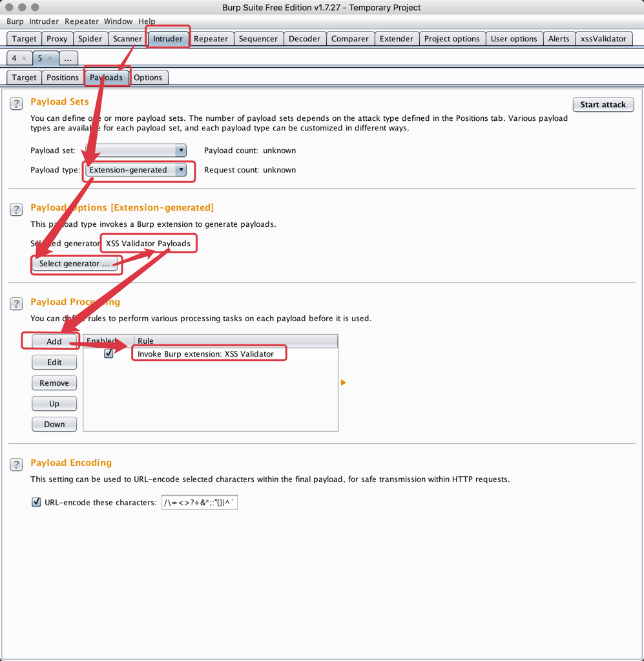
Task: Switch to the Intruder Options sub-tab
Action: click(148, 78)
